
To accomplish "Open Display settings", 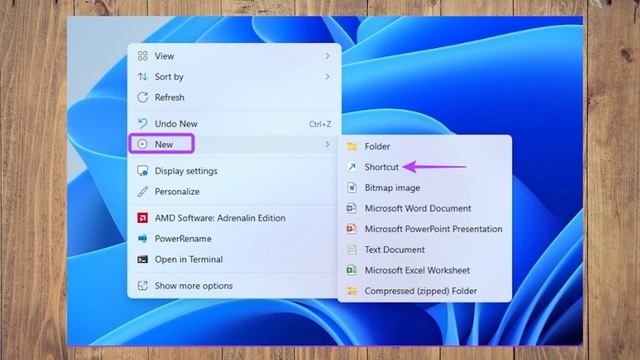I will point(234,171).
